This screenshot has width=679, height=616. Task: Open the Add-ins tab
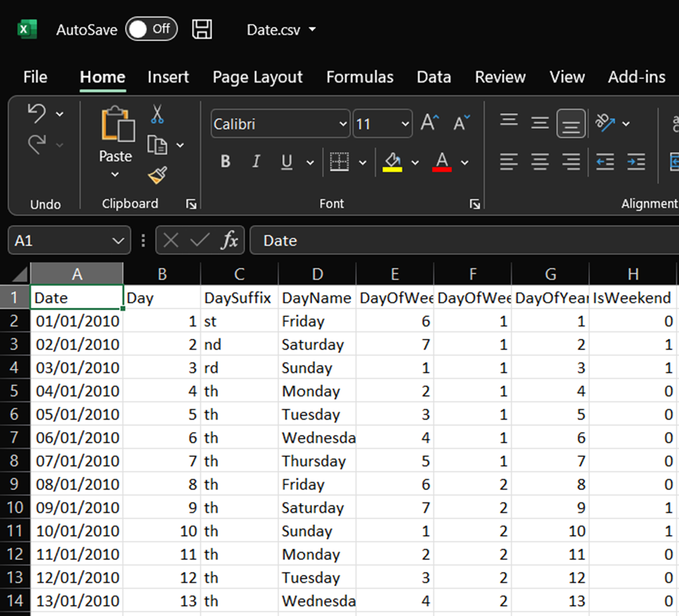coord(637,77)
